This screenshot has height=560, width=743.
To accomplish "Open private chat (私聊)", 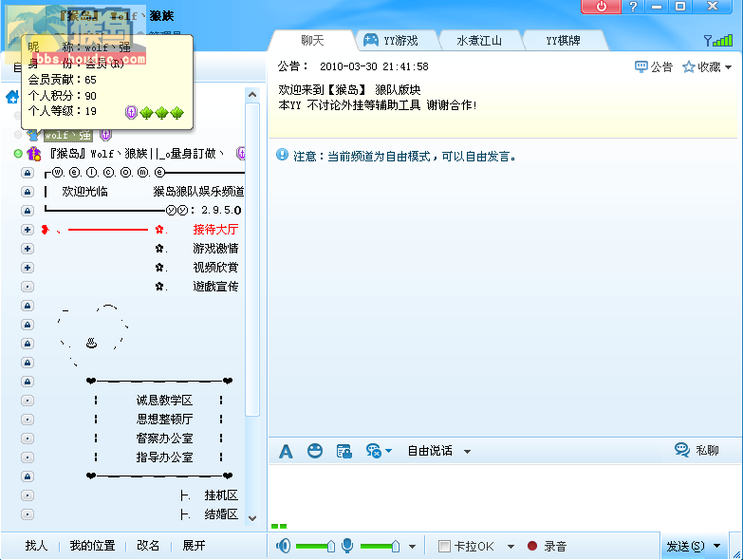I will (697, 450).
